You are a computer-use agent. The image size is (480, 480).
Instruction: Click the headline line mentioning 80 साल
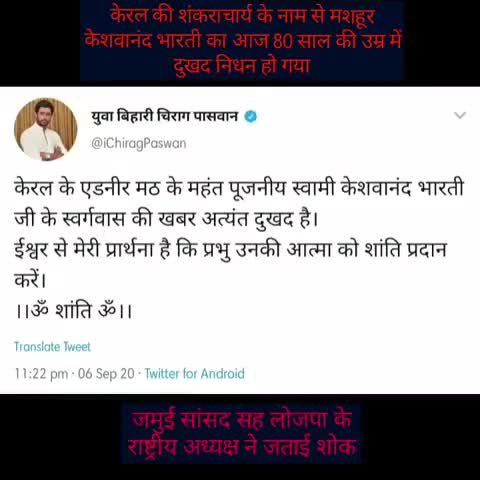point(243,41)
